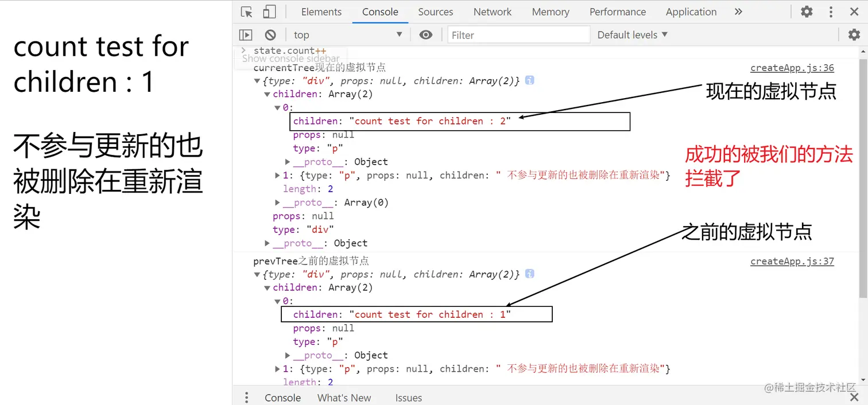868x405 pixels.
Task: Toggle the device toolbar icon
Action: click(269, 12)
